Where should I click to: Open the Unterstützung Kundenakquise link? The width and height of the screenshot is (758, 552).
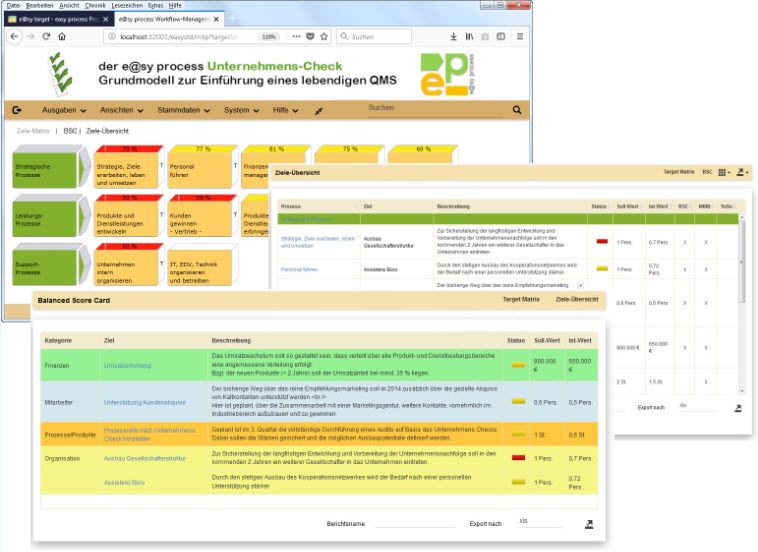tap(144, 402)
